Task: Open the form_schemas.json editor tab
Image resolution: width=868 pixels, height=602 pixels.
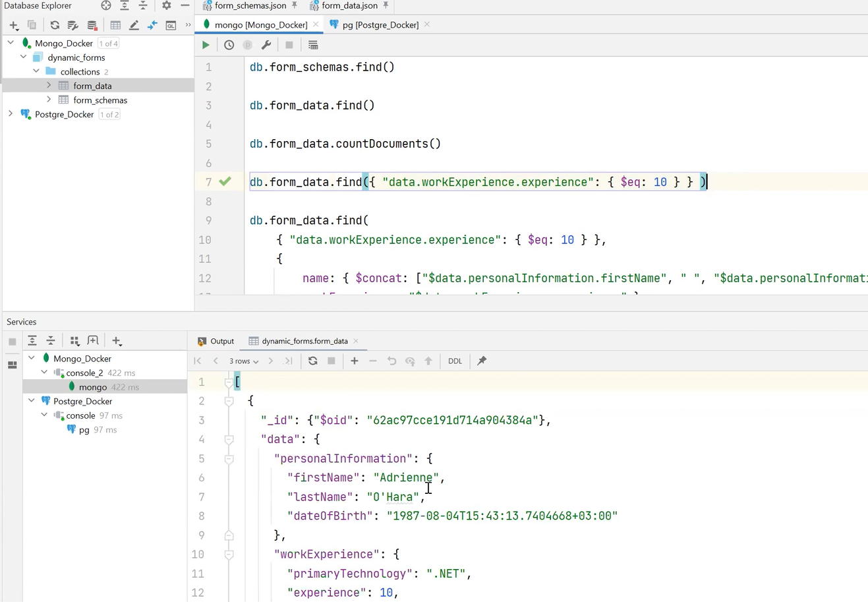Action: pyautogui.click(x=250, y=6)
